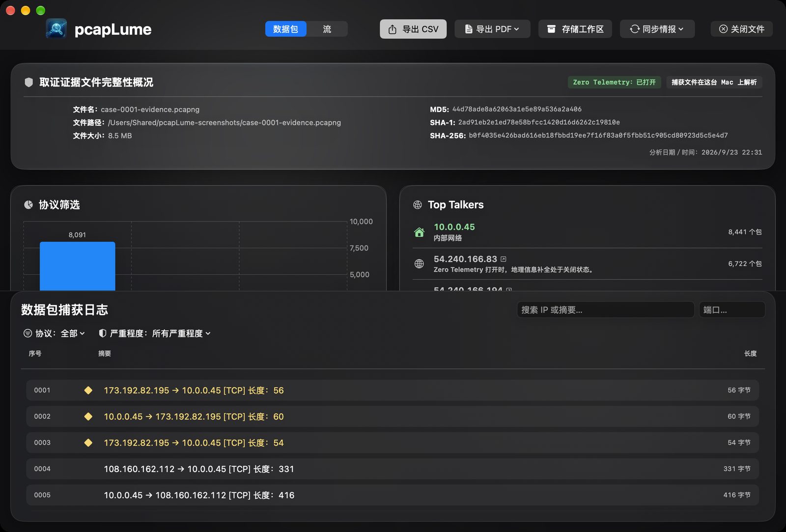The image size is (786, 532).
Task: Click the file name case-0001-evidence.pcapng
Action: [x=150, y=110]
